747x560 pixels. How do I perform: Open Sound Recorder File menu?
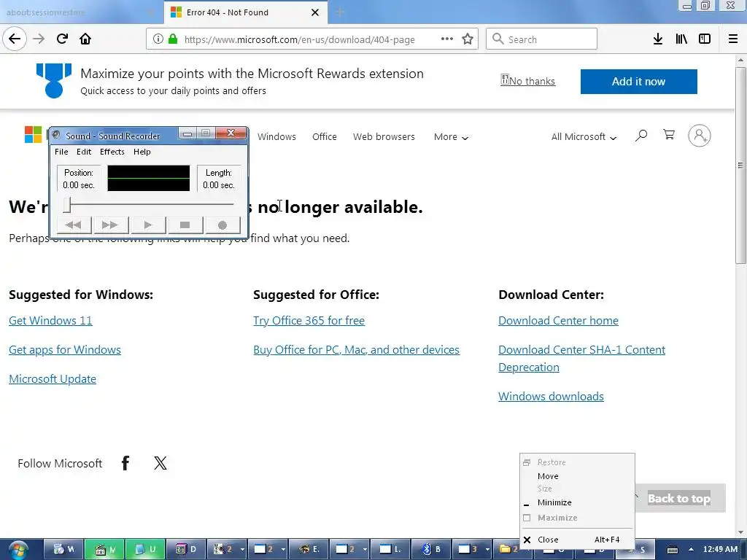click(x=61, y=152)
